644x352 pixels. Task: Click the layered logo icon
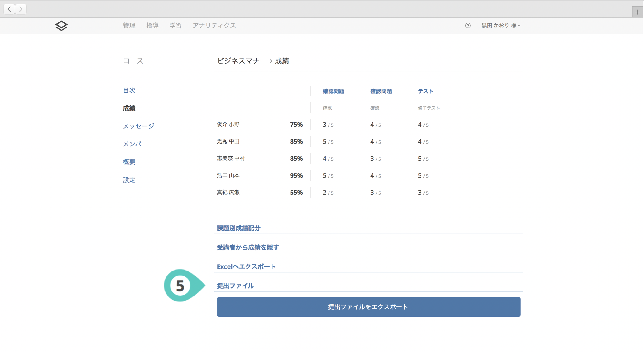pos(61,26)
